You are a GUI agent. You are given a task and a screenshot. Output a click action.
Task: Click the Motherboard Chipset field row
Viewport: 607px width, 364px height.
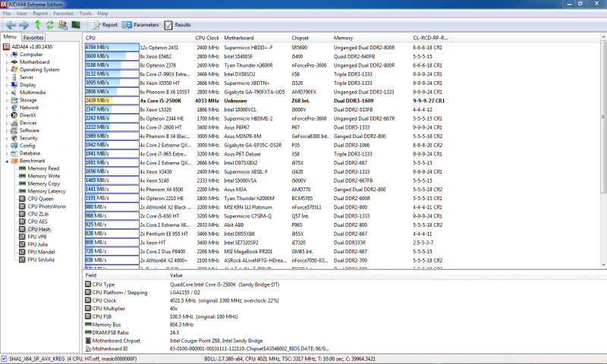click(x=208, y=340)
